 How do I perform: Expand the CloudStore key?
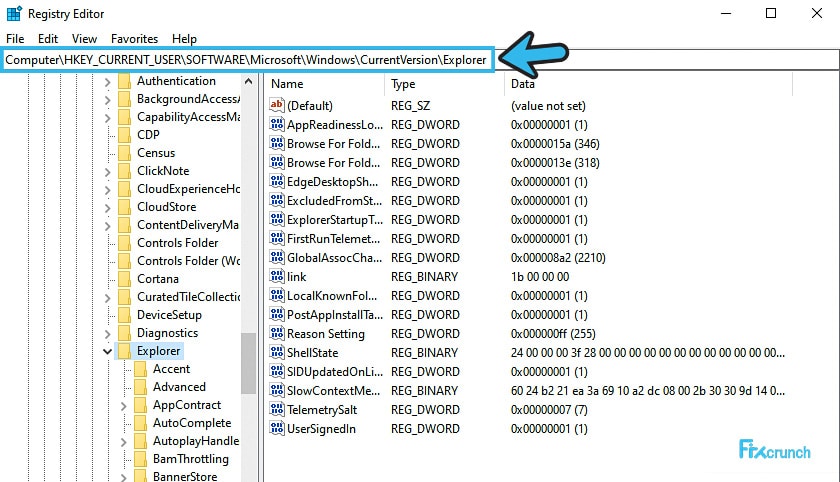point(107,208)
